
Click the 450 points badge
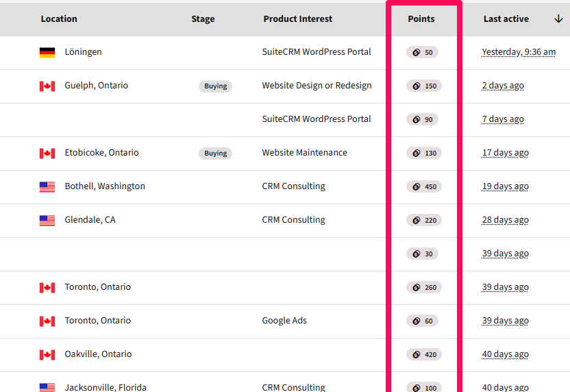423,186
